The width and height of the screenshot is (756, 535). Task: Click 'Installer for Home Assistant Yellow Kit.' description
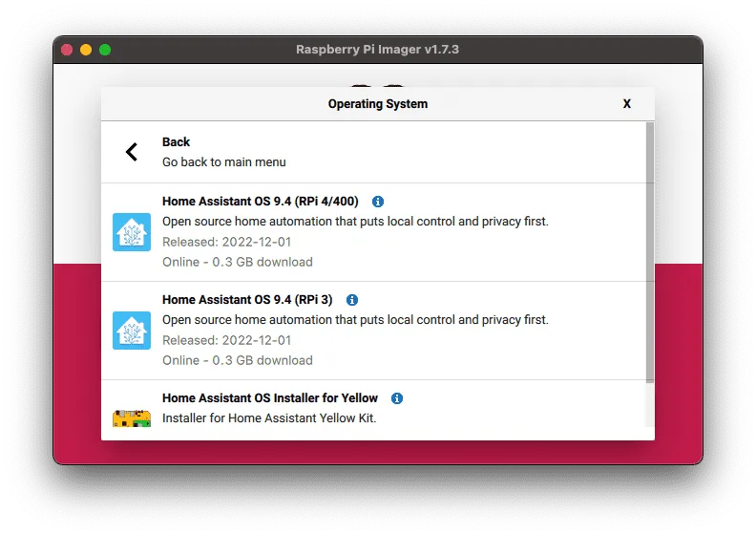[269, 417]
